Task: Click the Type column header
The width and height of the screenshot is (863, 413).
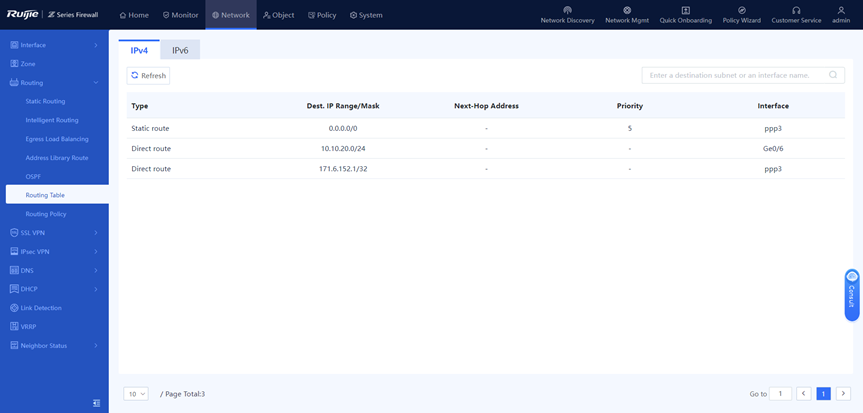Action: pos(140,106)
